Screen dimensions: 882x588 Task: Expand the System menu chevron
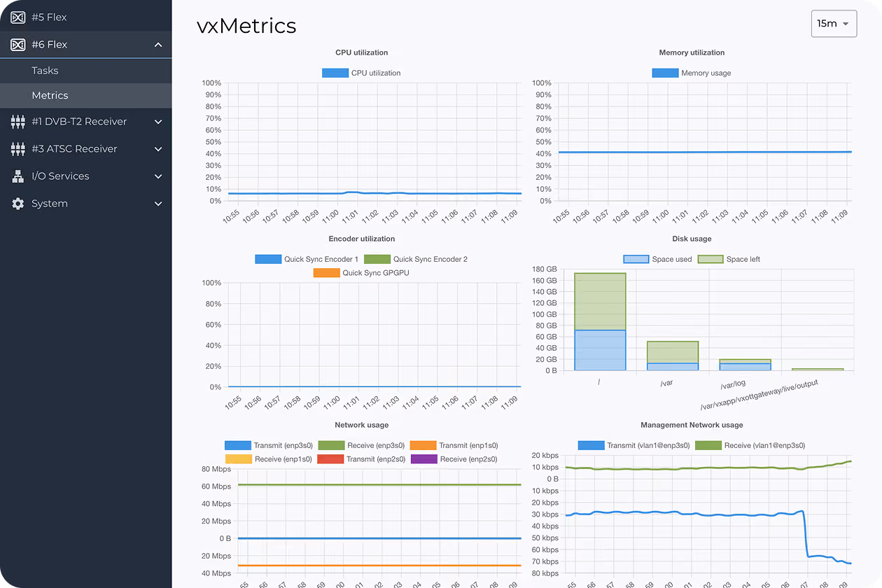pos(158,204)
